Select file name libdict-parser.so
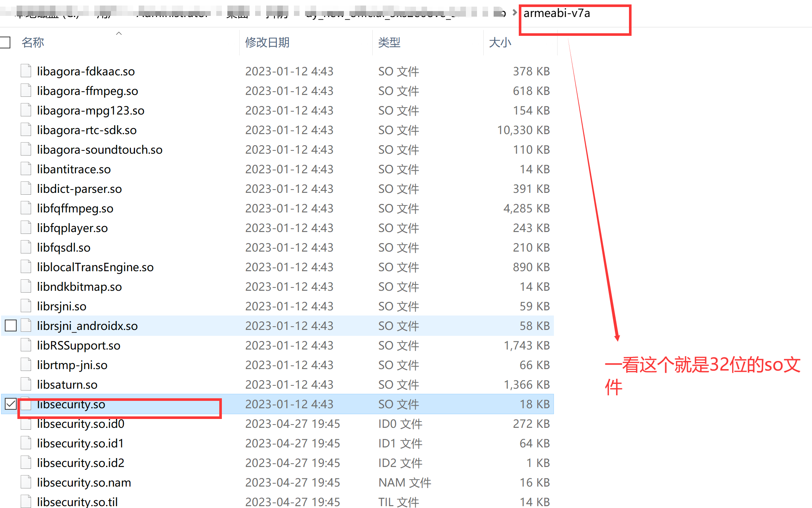The width and height of the screenshot is (812, 508). pyautogui.click(x=79, y=188)
